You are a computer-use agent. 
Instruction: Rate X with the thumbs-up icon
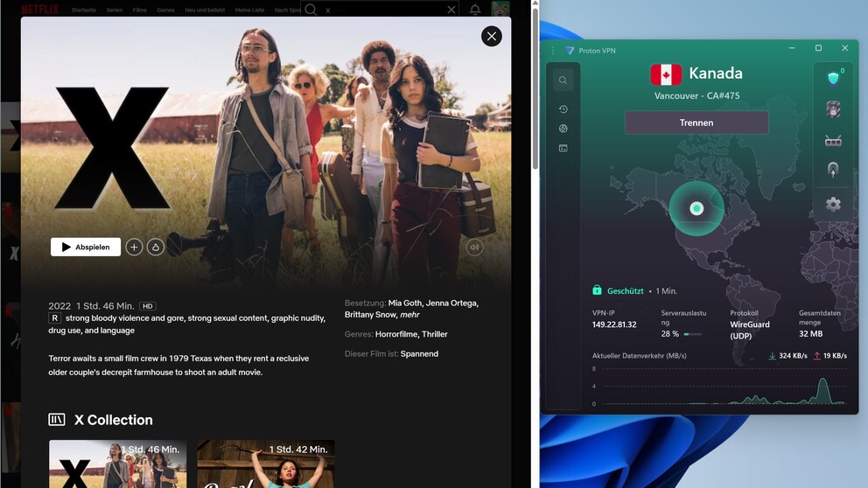(x=156, y=247)
